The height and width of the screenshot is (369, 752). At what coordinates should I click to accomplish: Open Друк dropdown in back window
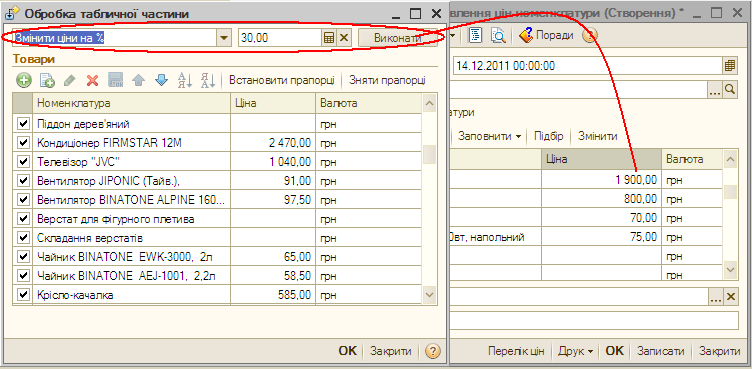pos(576,351)
